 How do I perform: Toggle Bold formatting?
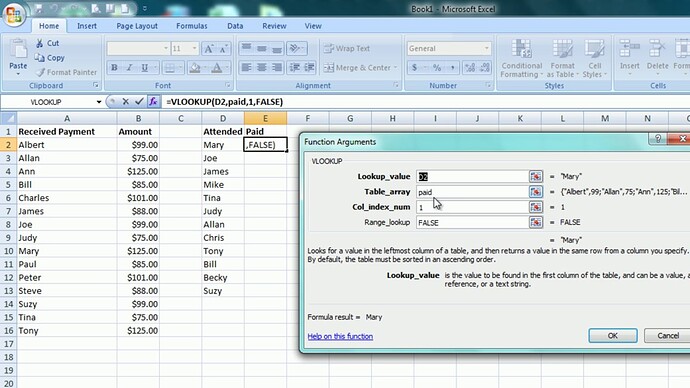tap(114, 68)
